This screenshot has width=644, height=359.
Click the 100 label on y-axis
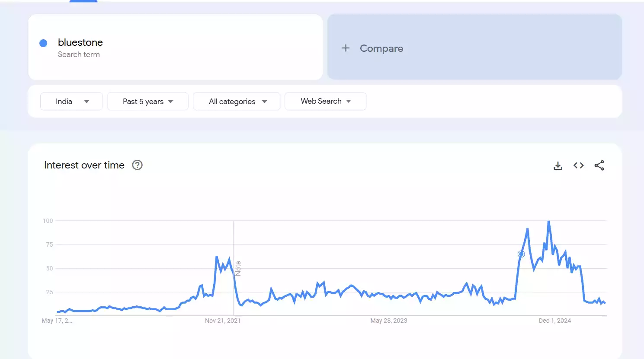pos(48,221)
